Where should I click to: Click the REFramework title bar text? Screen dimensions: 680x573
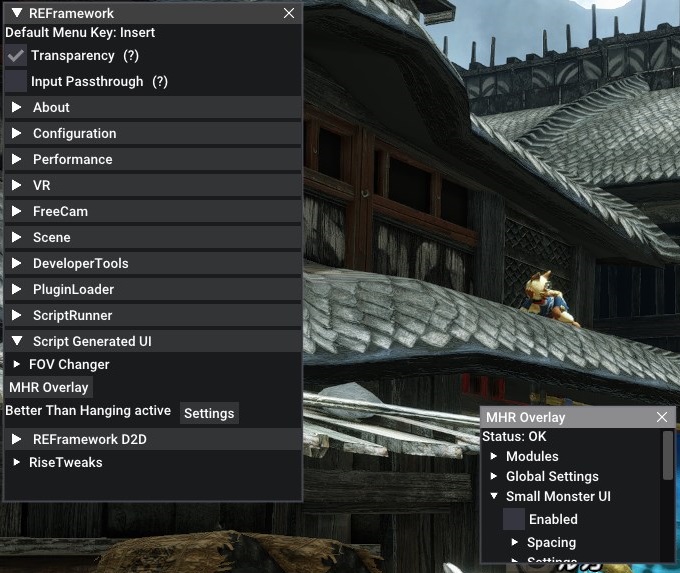click(72, 13)
